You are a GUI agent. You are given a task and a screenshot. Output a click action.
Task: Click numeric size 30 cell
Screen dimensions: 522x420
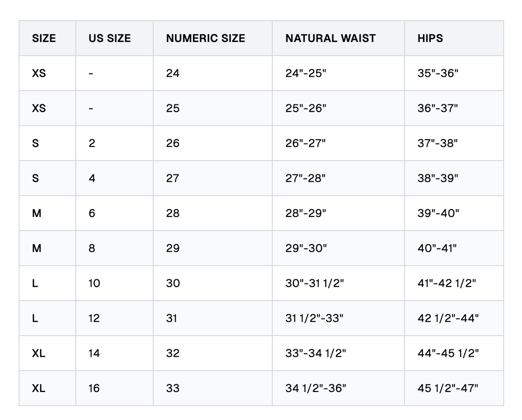click(x=173, y=283)
